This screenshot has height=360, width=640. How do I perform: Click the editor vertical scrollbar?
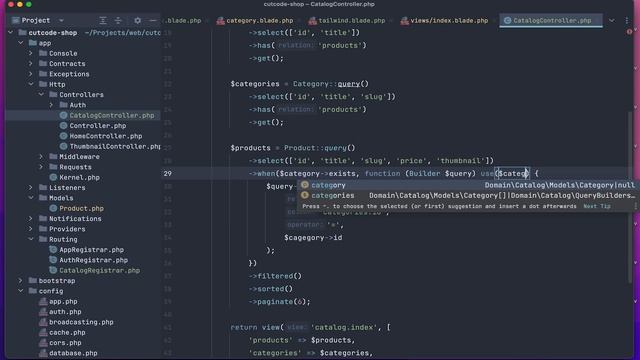630,196
